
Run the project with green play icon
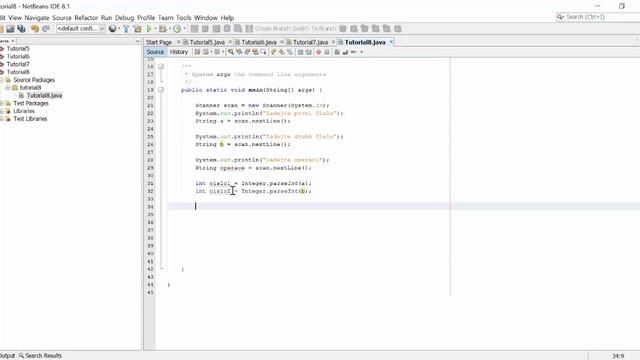click(x=149, y=29)
